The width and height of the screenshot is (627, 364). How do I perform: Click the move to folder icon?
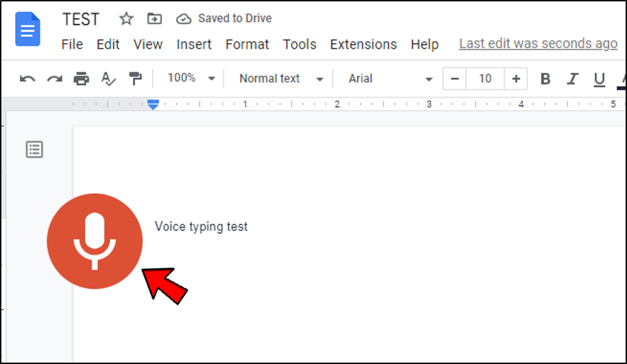point(155,19)
